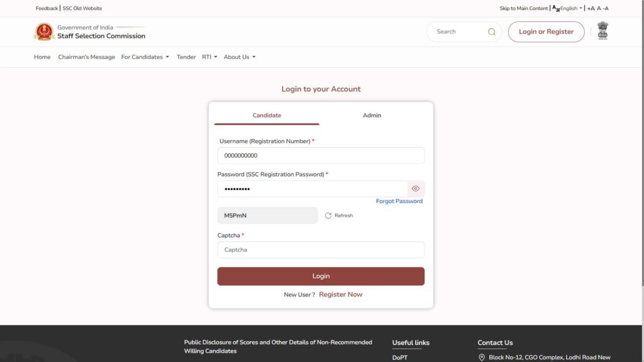Increase font size with +A

pyautogui.click(x=591, y=9)
